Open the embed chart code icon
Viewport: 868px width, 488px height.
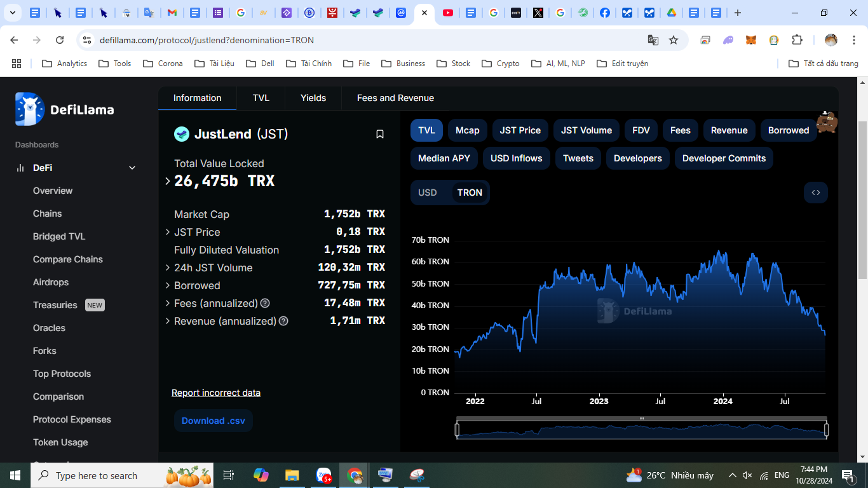(x=816, y=193)
